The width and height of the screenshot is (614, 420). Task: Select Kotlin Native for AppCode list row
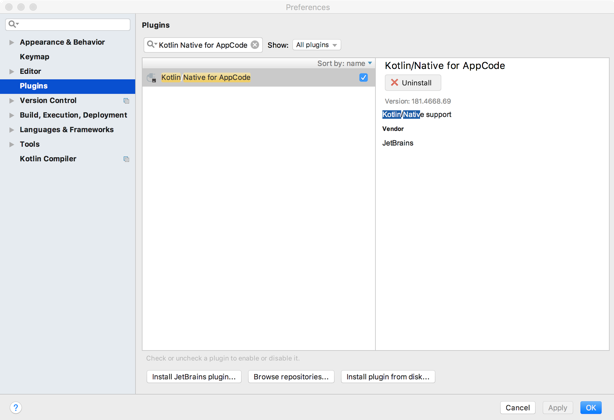(x=258, y=78)
